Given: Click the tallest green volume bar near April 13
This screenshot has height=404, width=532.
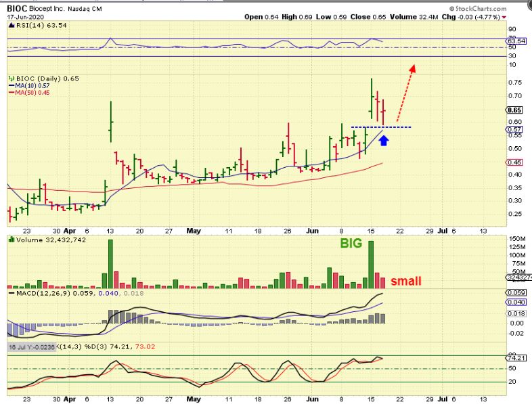Looking at the screenshot, I should [110, 264].
